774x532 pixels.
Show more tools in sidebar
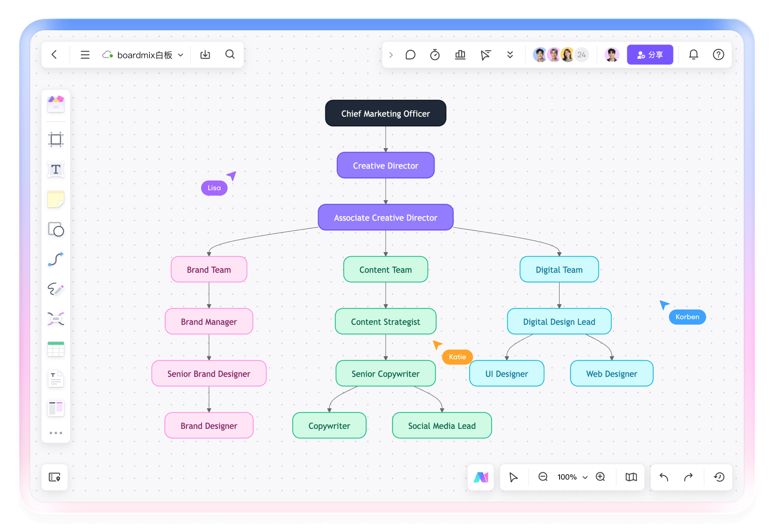[x=56, y=433]
